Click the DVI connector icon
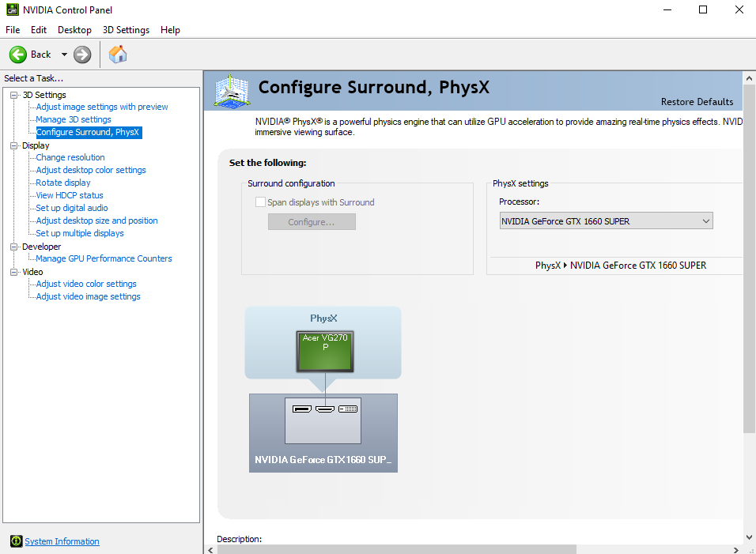Screen dimensions: 756x554 click(348, 409)
